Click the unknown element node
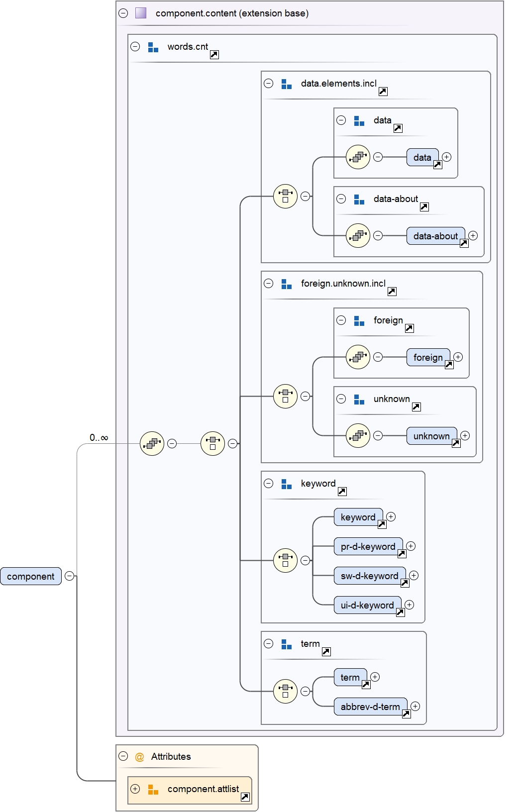Screen dimensions: 518x812 tap(431, 436)
